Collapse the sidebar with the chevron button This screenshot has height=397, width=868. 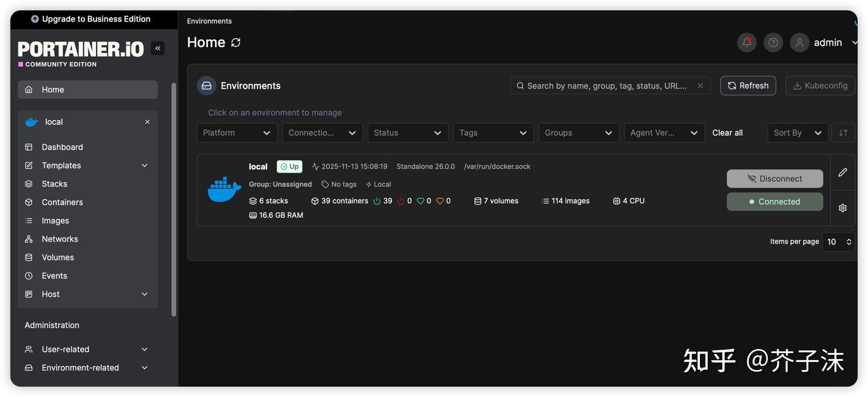pyautogui.click(x=157, y=48)
